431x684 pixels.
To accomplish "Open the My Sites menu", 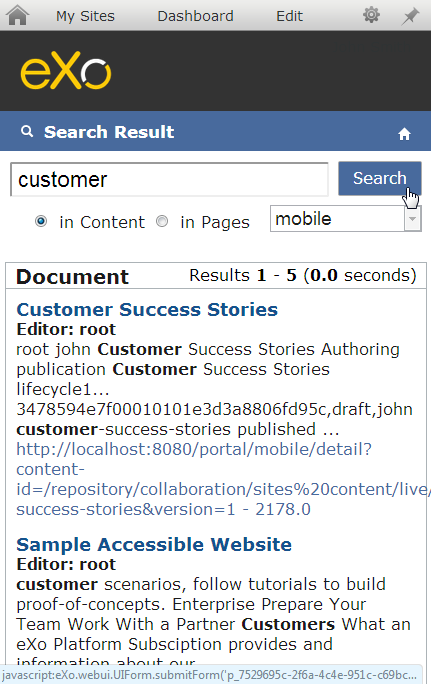I will tap(85, 16).
